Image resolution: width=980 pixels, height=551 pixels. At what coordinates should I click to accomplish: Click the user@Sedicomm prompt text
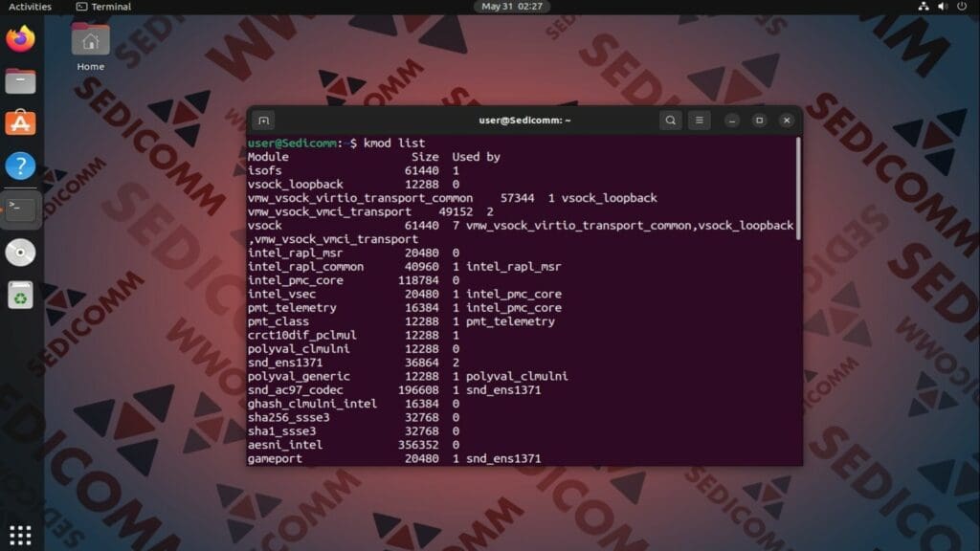(292, 143)
